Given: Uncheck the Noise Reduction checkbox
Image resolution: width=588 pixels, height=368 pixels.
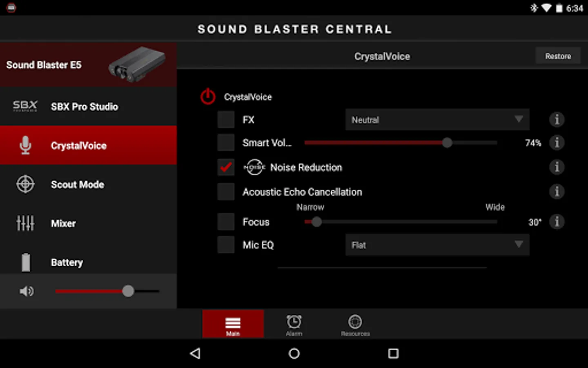Looking at the screenshot, I should [x=226, y=167].
